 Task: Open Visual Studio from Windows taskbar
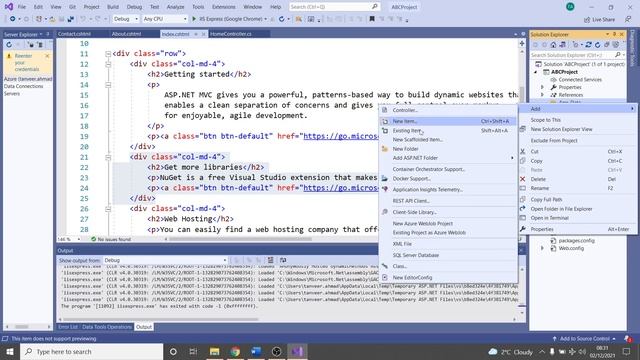(297, 351)
